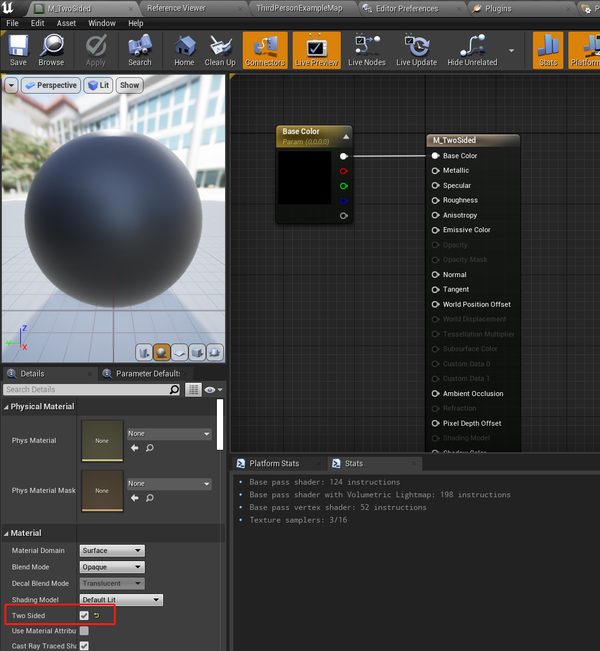The image size is (600, 651).
Task: Toggle Cast Ray Traced Shadows checkbox
Action: pyautogui.click(x=84, y=646)
